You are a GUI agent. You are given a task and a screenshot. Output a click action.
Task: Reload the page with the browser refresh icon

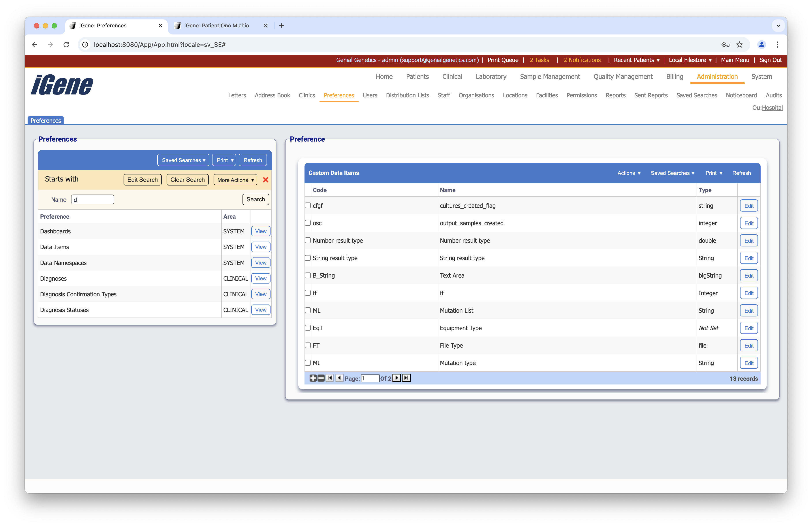[x=66, y=45]
